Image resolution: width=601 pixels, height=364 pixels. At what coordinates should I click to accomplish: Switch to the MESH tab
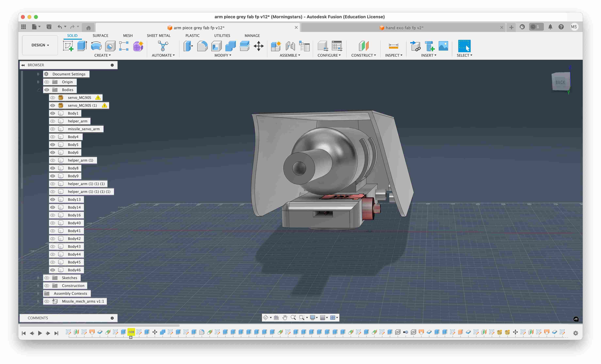[x=128, y=36]
